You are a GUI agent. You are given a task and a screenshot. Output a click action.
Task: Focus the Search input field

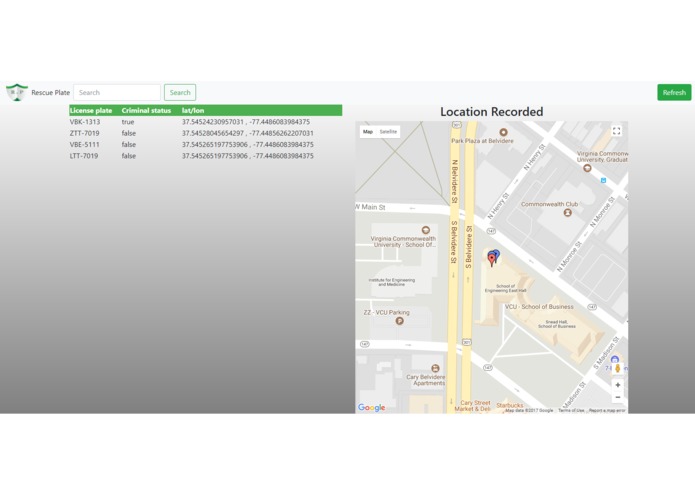[x=117, y=93]
